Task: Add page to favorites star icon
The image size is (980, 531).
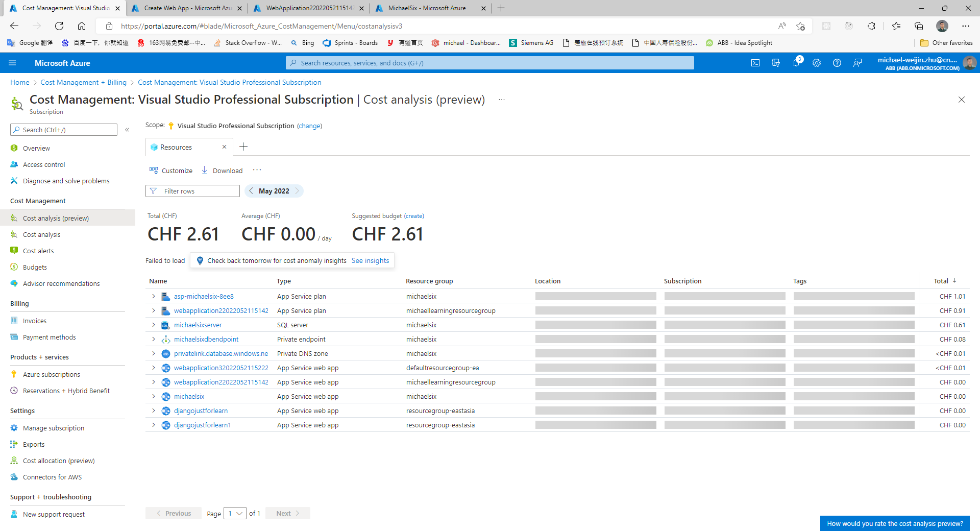Action: pyautogui.click(x=800, y=26)
